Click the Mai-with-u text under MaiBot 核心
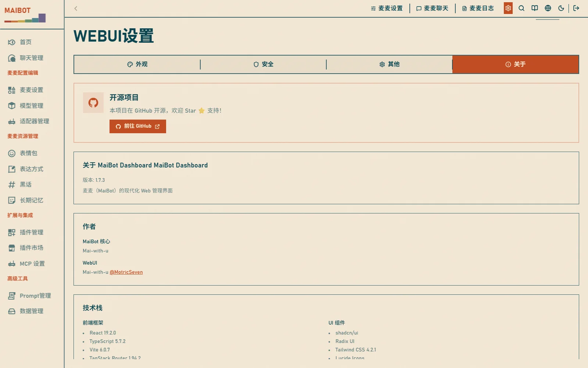 [x=96, y=251]
